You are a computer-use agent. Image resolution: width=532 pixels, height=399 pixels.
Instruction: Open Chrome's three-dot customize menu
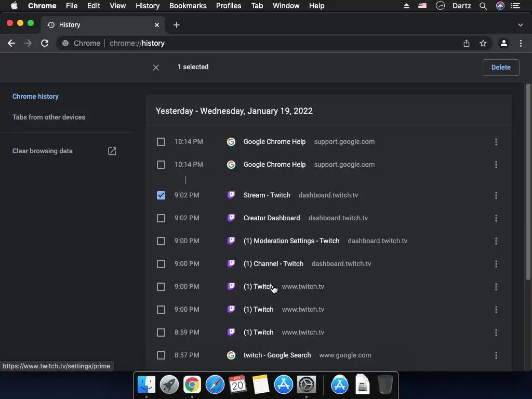(521, 43)
